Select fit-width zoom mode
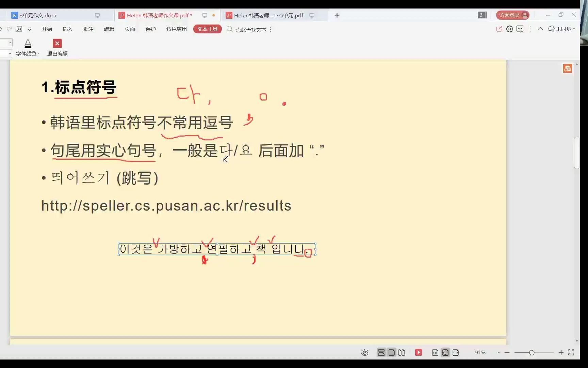 (x=456, y=353)
